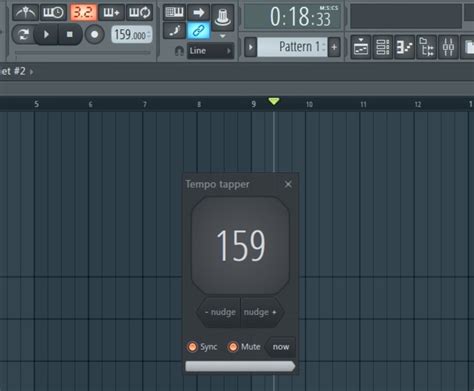This screenshot has height=391, width=474.
Task: Close the Tempo tapper window
Action: [288, 184]
